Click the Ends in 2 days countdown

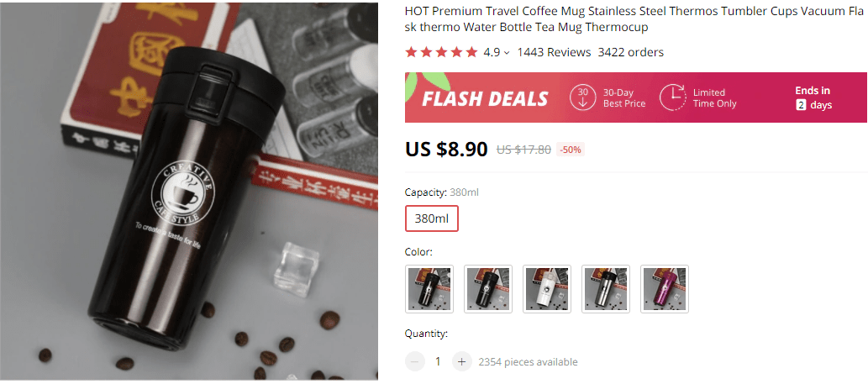(x=813, y=97)
